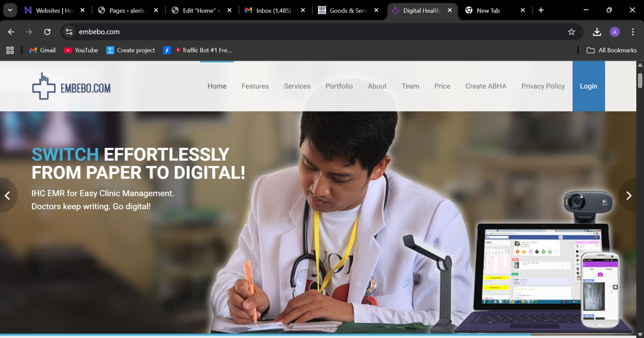
Task: Open the All Bookmarks folder
Action: 611,50
